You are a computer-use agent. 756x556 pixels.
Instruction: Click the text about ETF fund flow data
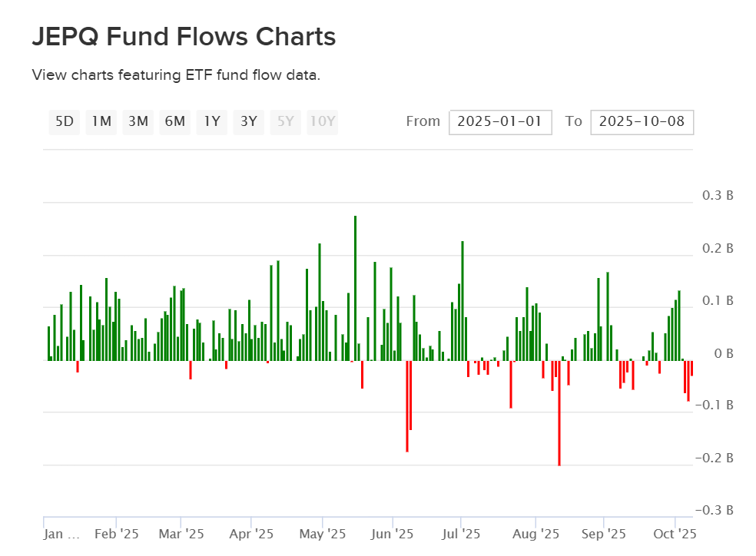(174, 75)
